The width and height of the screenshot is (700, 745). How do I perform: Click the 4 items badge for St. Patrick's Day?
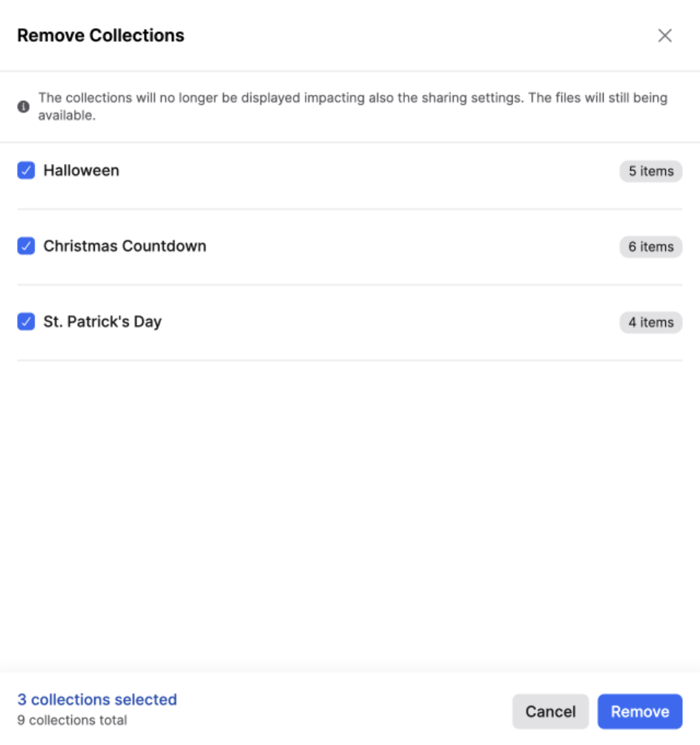650,322
